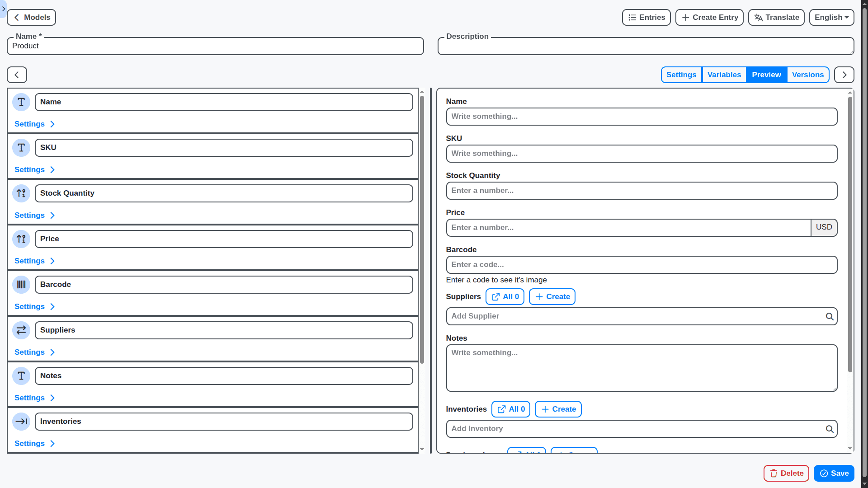Click the number type icon beside Price
The height and width of the screenshot is (488, 868).
coord(21,239)
